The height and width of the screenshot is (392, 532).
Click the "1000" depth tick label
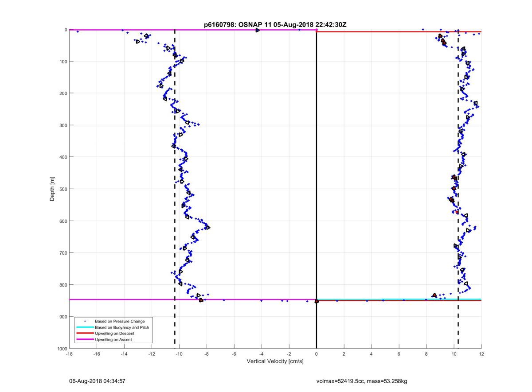[x=62, y=349]
